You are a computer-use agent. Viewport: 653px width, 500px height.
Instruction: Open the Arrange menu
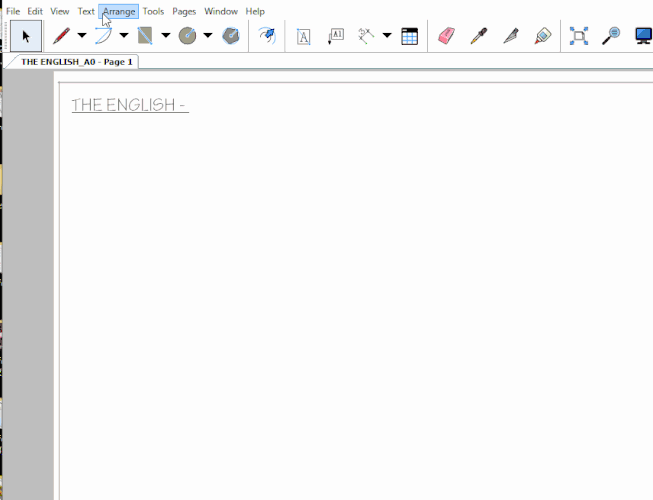(119, 11)
